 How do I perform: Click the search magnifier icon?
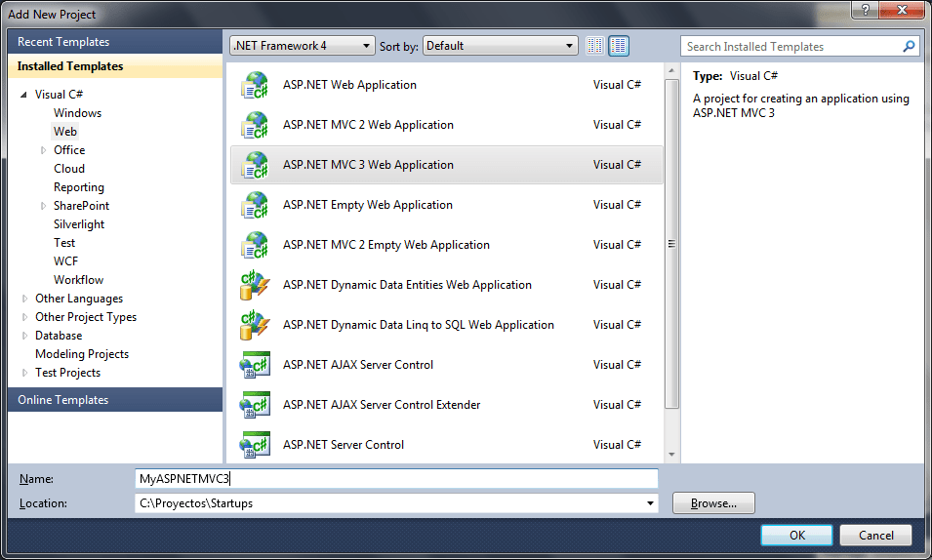pos(909,47)
